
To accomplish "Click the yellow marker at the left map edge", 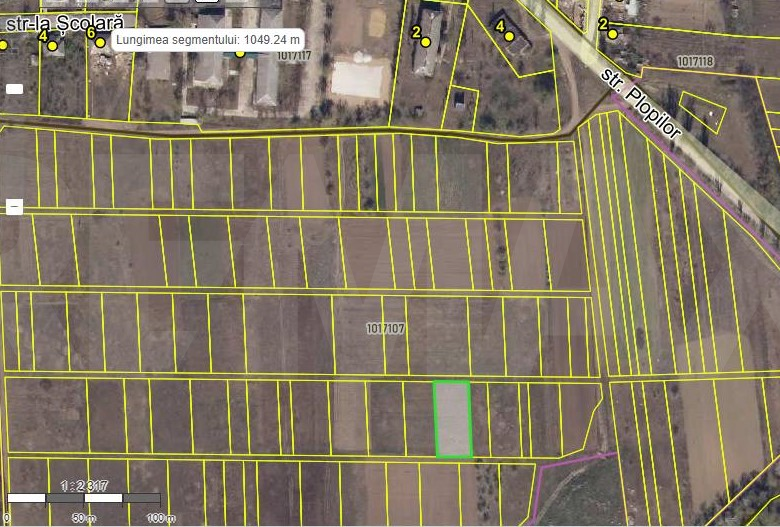I will coord(3,45).
